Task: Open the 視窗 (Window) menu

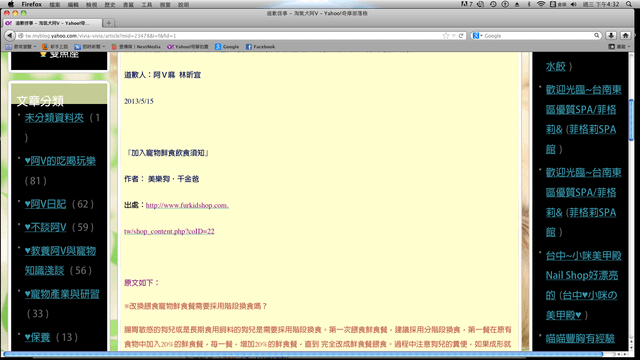Action: (165, 4)
